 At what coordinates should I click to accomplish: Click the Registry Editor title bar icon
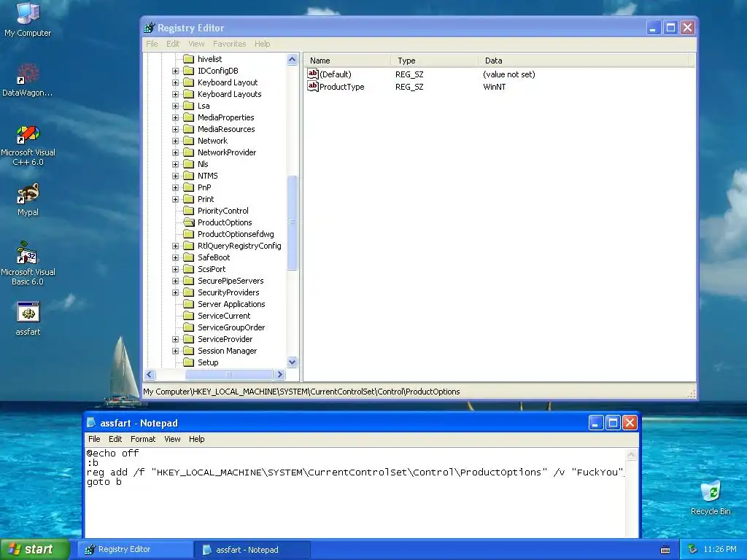point(149,28)
